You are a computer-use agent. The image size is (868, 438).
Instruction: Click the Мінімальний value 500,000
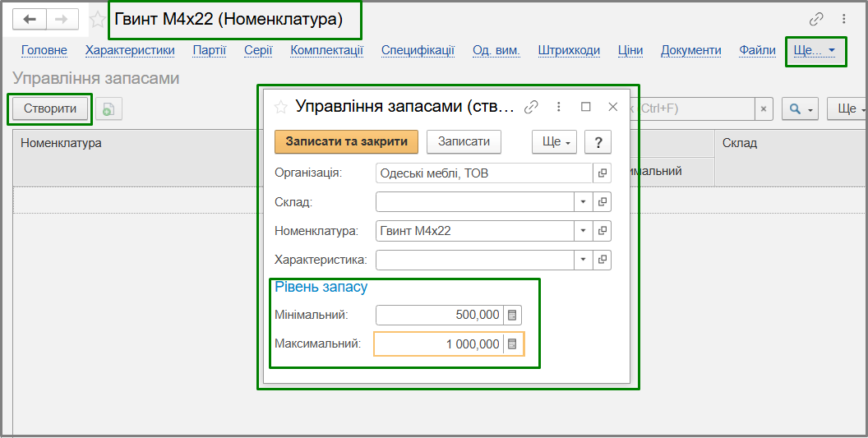click(440, 315)
